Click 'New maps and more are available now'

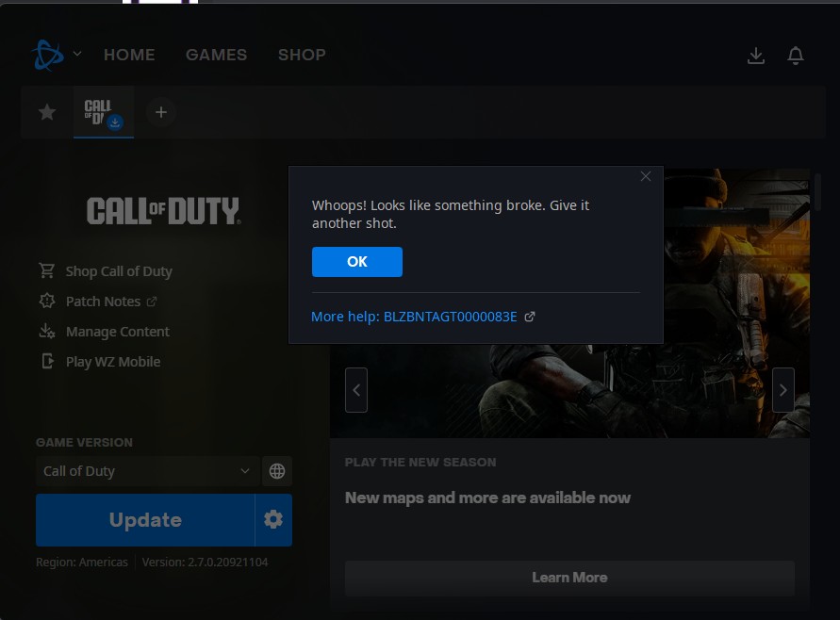487,498
